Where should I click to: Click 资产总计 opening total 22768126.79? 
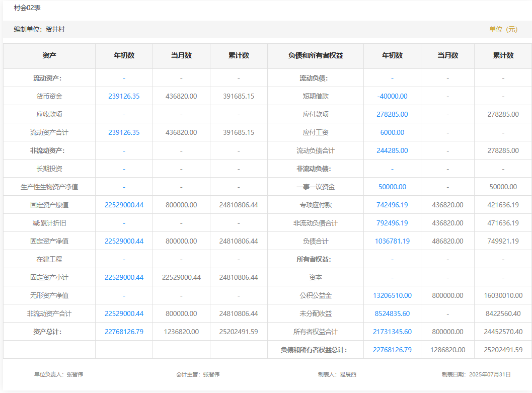(124, 332)
